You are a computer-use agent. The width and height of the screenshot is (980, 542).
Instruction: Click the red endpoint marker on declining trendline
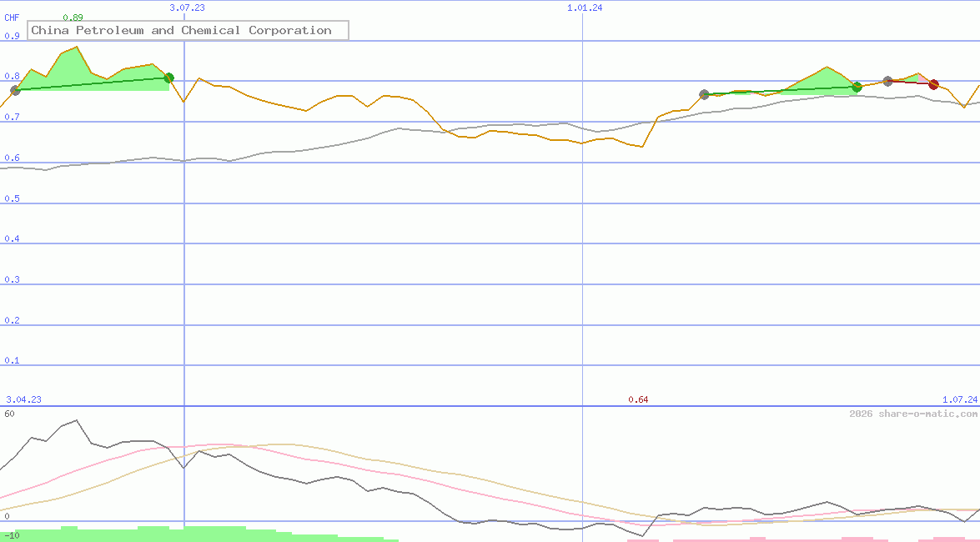tap(933, 83)
